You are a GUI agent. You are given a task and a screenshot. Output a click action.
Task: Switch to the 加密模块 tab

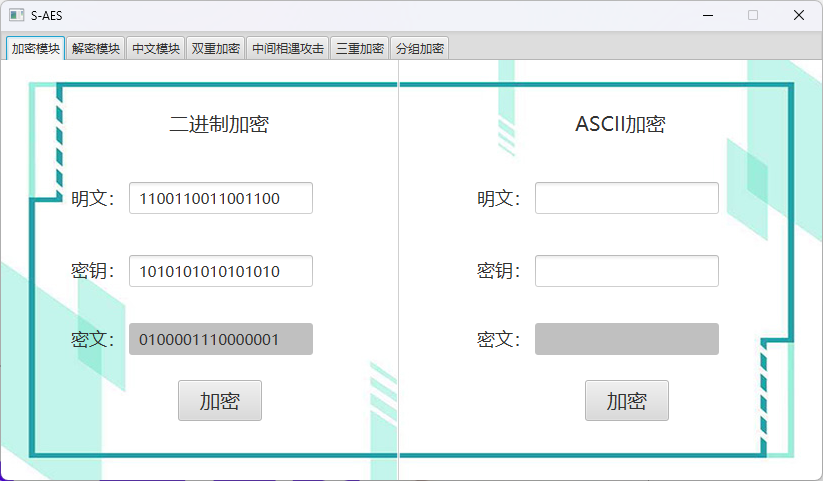[x=35, y=48]
